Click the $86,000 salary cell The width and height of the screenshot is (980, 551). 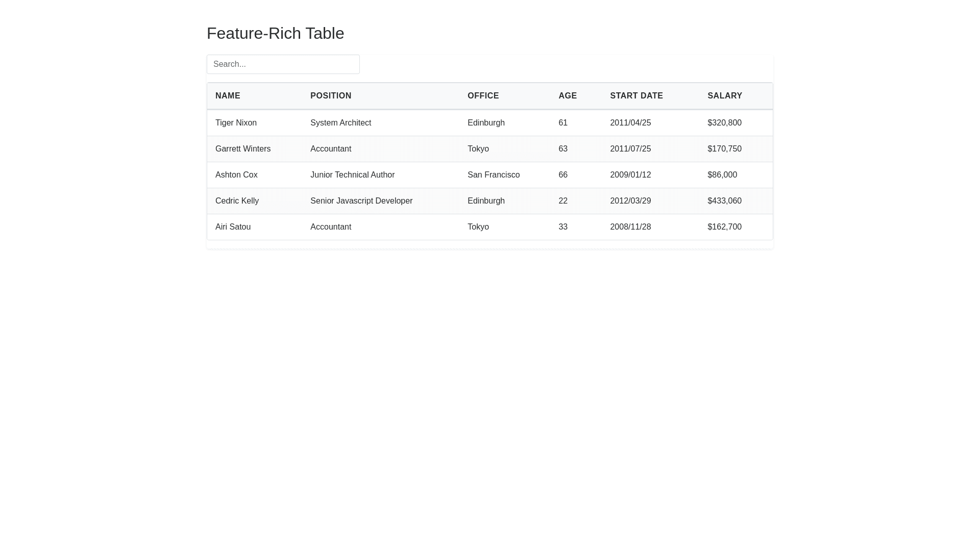point(722,175)
